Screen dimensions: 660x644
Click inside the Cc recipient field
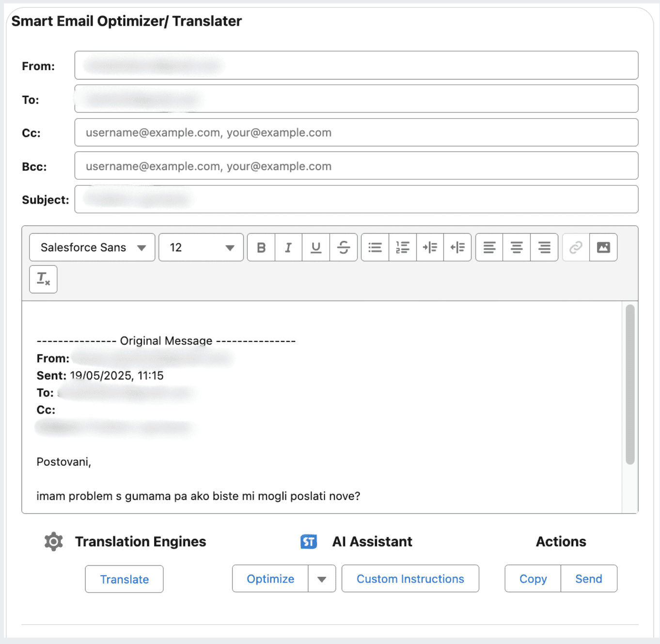(356, 132)
